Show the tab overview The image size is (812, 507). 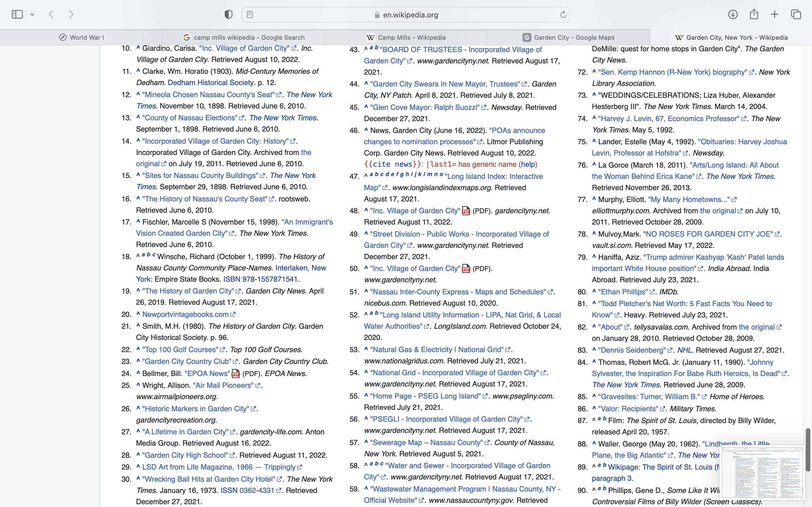point(796,14)
